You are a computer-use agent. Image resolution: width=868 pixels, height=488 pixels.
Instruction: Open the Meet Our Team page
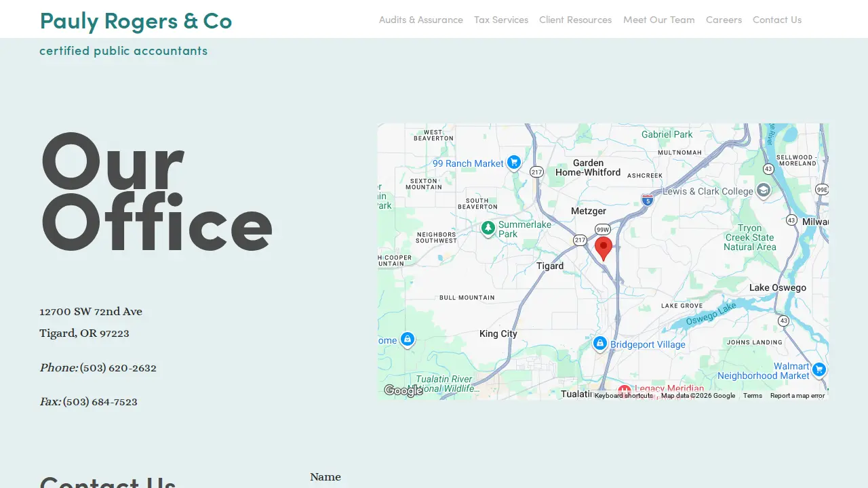click(x=659, y=20)
